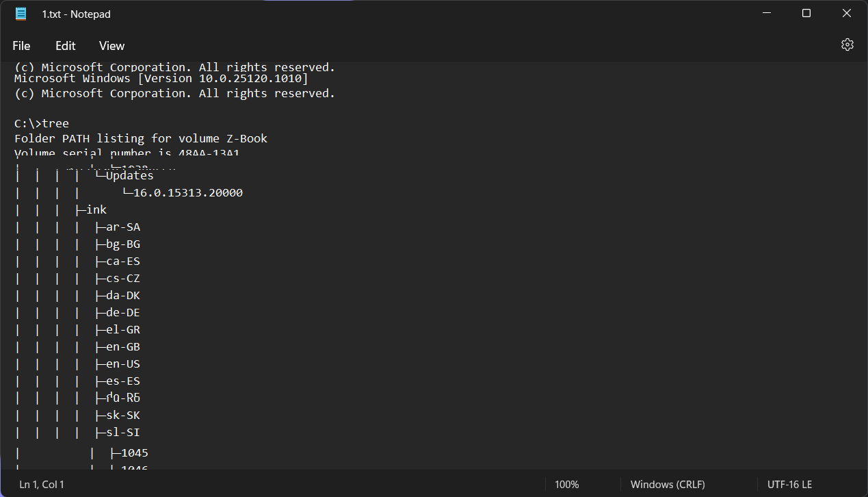This screenshot has height=497, width=868.
Task: Maximize the Notepad window
Action: [x=806, y=14]
